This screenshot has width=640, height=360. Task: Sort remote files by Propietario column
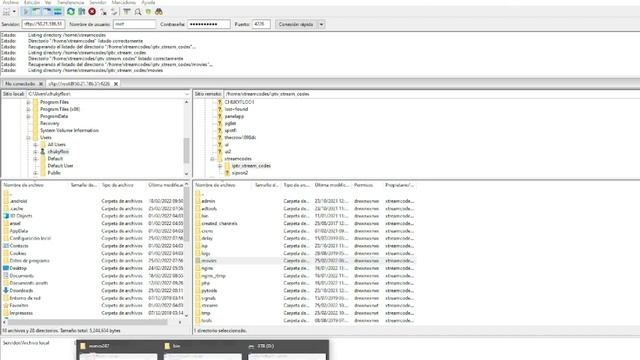[400, 185]
